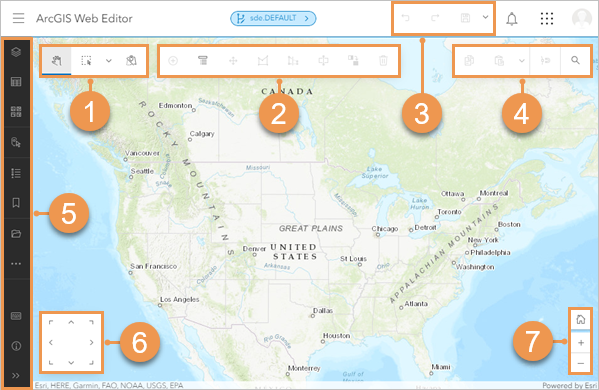Delete selected features with trash icon
This screenshot has height=390, width=599.
[x=383, y=61]
